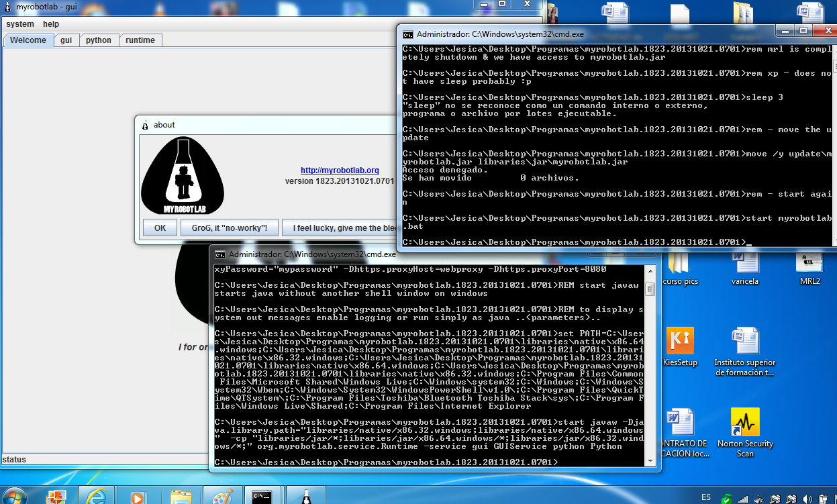Click the "Acceso denegado." line in cmd
This screenshot has width=837, height=504.
tap(446, 170)
